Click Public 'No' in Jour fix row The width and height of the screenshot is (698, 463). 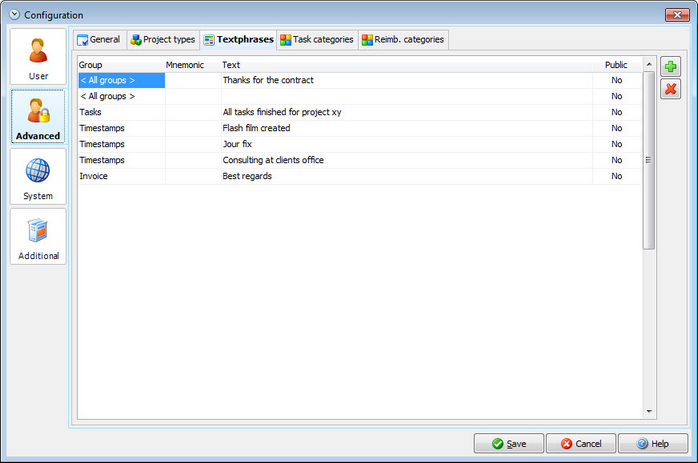tap(617, 144)
